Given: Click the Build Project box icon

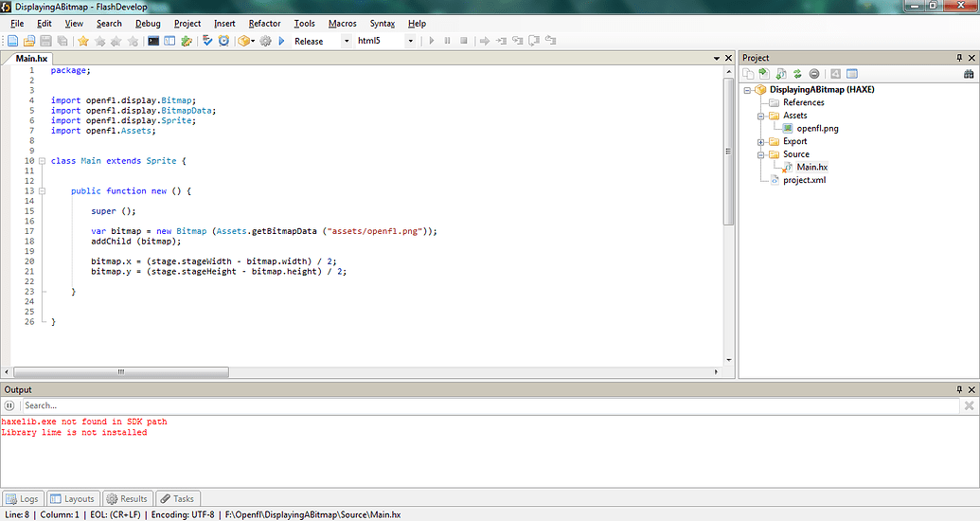Looking at the screenshot, I should (243, 41).
